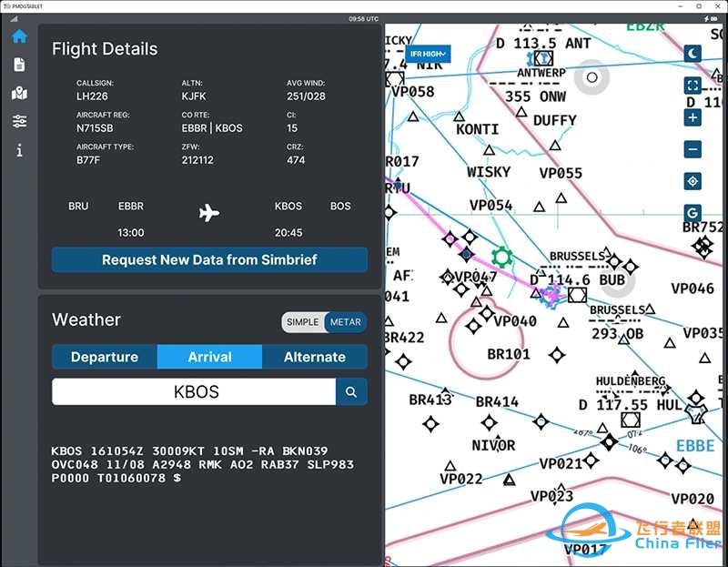Select the HUL VOR symbol on map
Viewport: 728px width, 567px height.
630,420
